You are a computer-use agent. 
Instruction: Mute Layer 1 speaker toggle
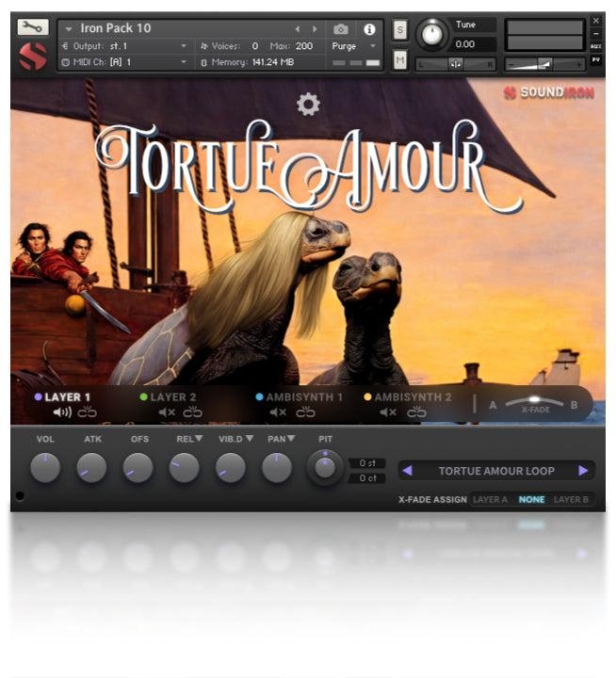(63, 412)
